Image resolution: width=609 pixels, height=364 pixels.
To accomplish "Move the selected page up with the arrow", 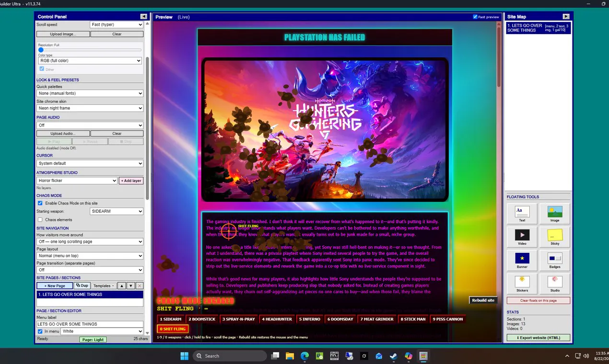I will point(122,285).
